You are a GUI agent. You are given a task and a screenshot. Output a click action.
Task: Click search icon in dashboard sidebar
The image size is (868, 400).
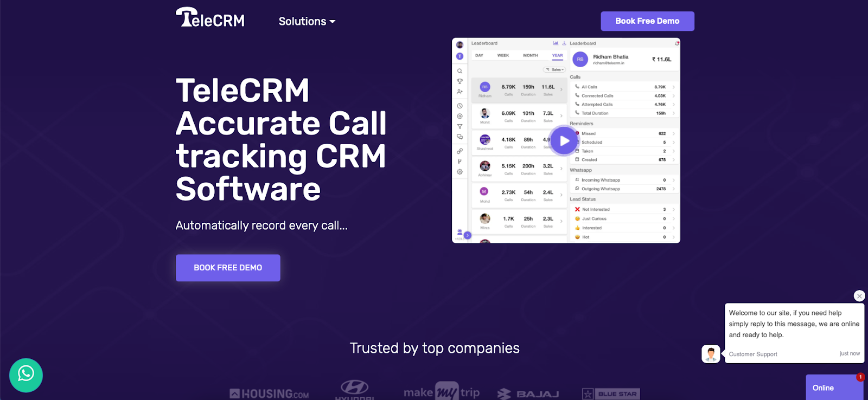tap(459, 71)
